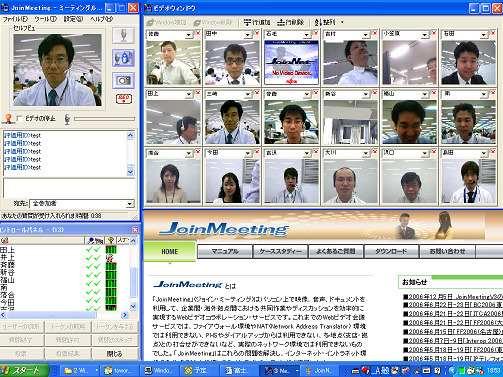503x377 pixels.
Task: Open the スタート button on taskbar
Action: tap(24, 370)
